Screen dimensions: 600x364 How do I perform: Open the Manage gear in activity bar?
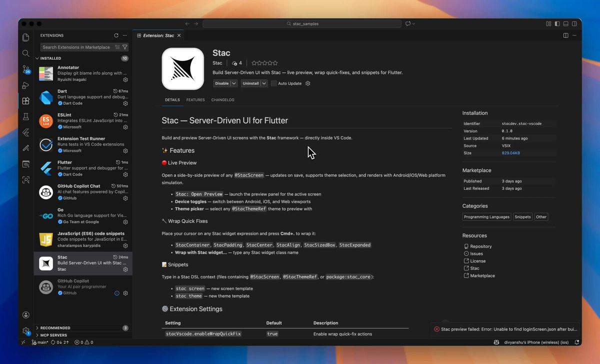click(x=26, y=331)
